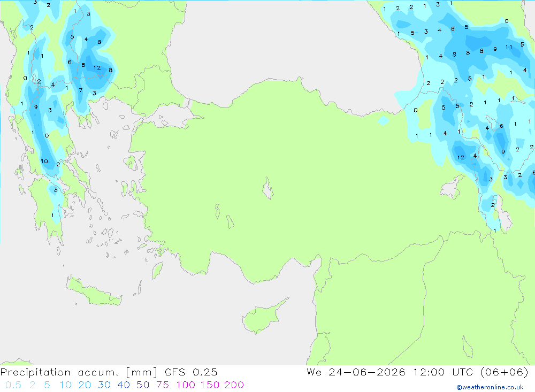Screen dimensions: 535x392
Task: Click the legend scale value 20
Action: pyautogui.click(x=85, y=385)
